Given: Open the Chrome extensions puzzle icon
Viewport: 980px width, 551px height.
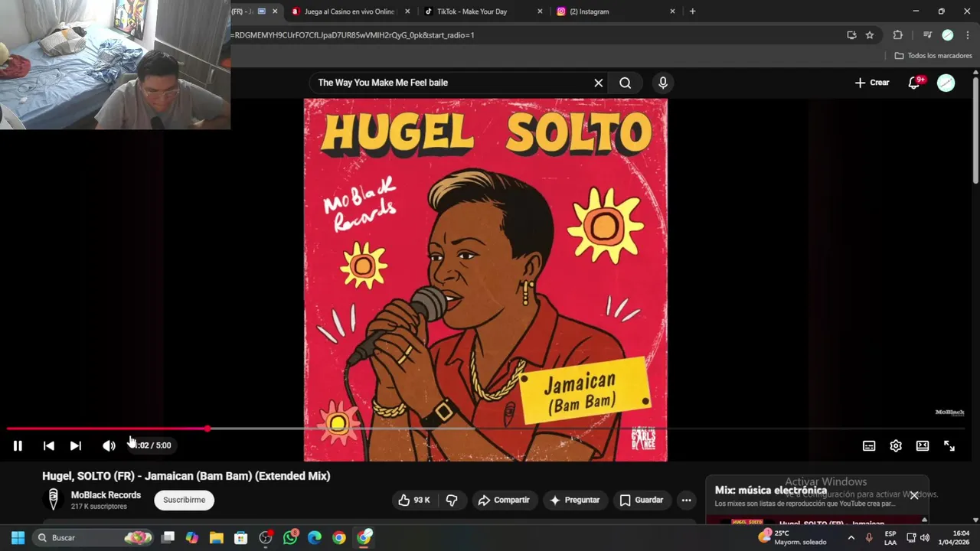Looking at the screenshot, I should click(x=898, y=35).
